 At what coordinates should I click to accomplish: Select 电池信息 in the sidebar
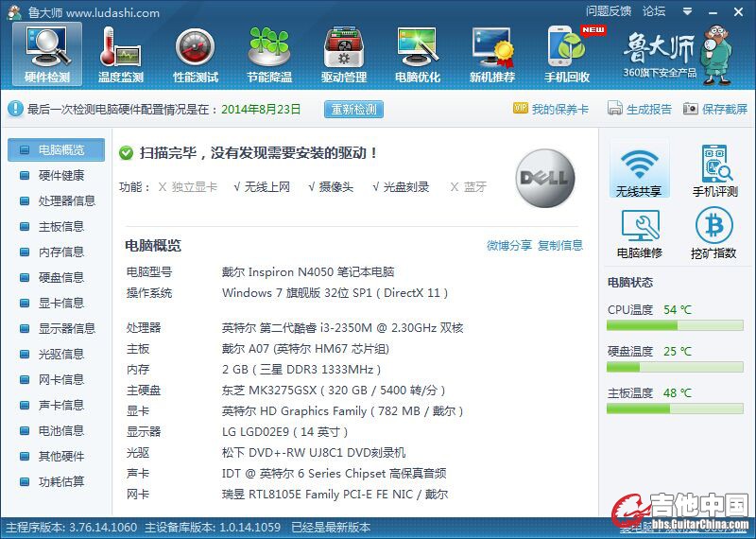(x=57, y=430)
